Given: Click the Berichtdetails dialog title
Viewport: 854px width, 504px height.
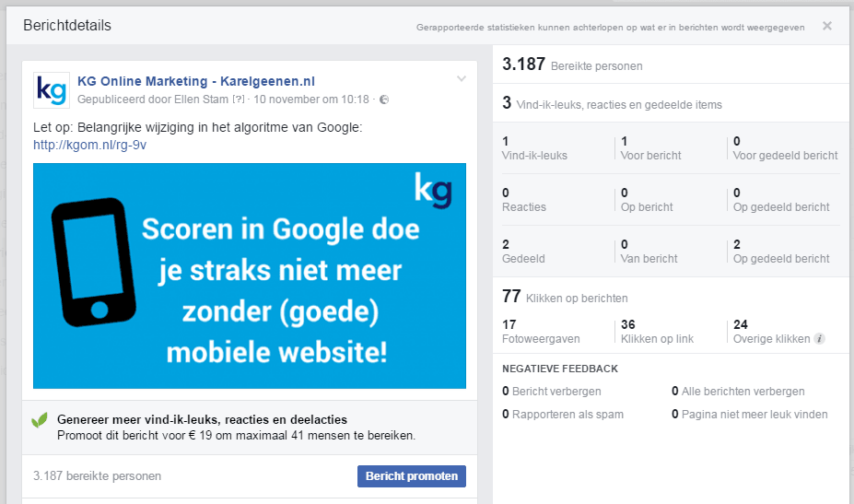Looking at the screenshot, I should [67, 25].
